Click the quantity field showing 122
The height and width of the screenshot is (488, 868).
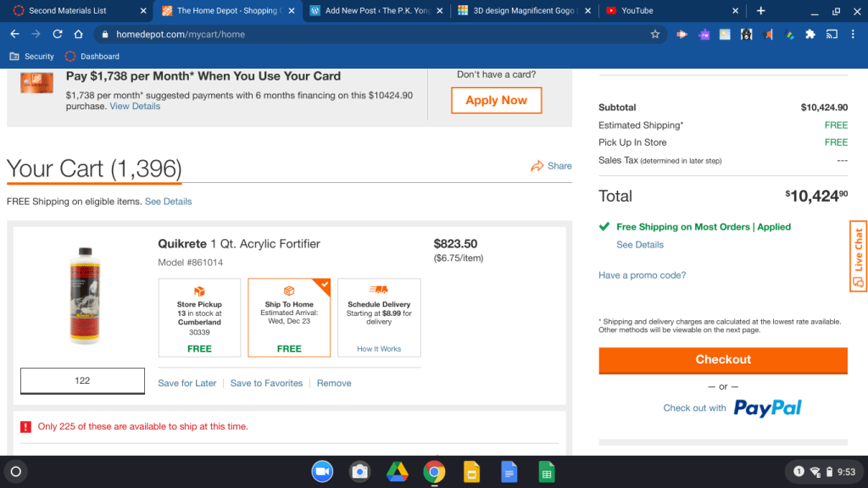pyautogui.click(x=82, y=381)
